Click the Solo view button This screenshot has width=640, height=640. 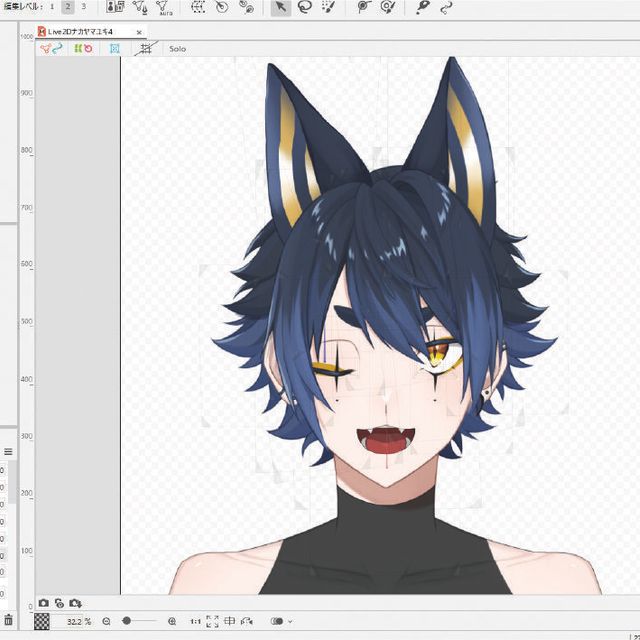tap(178, 49)
